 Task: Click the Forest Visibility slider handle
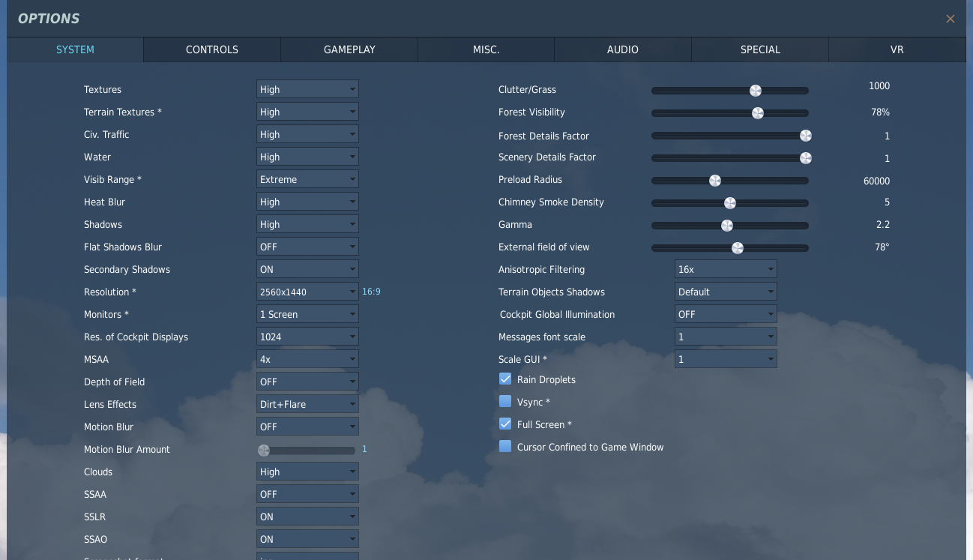pyautogui.click(x=758, y=113)
